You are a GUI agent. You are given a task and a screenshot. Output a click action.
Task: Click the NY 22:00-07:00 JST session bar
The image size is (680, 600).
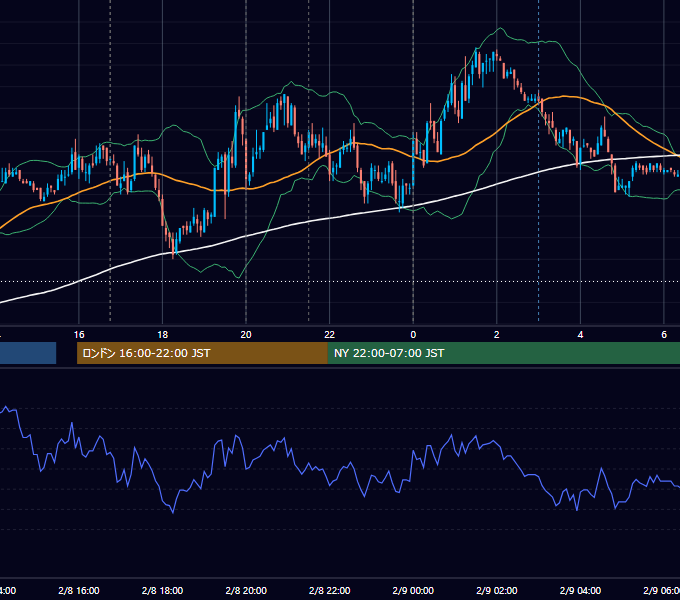click(x=503, y=353)
